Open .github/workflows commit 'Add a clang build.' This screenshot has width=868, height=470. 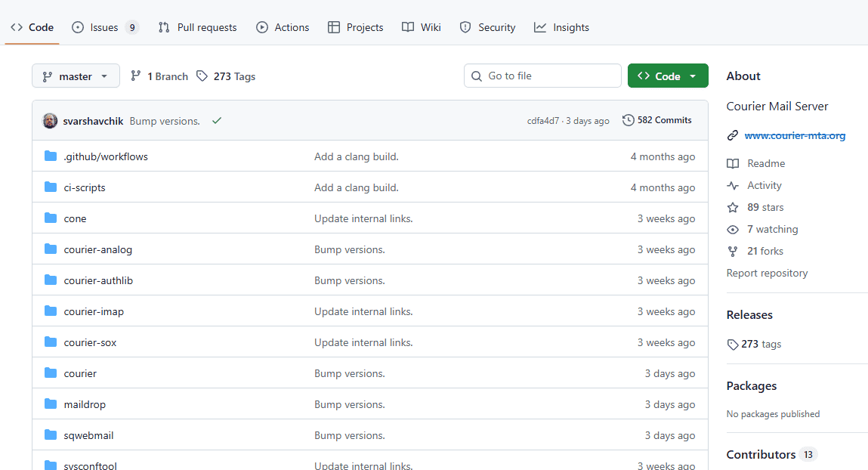click(357, 156)
